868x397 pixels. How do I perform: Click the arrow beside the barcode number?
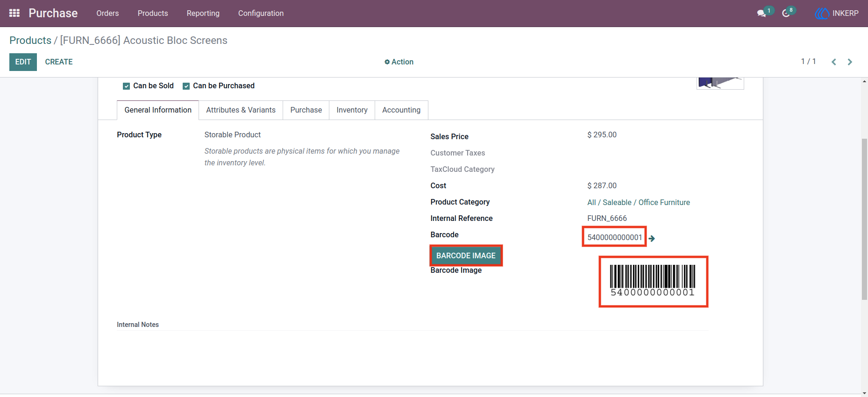[652, 238]
